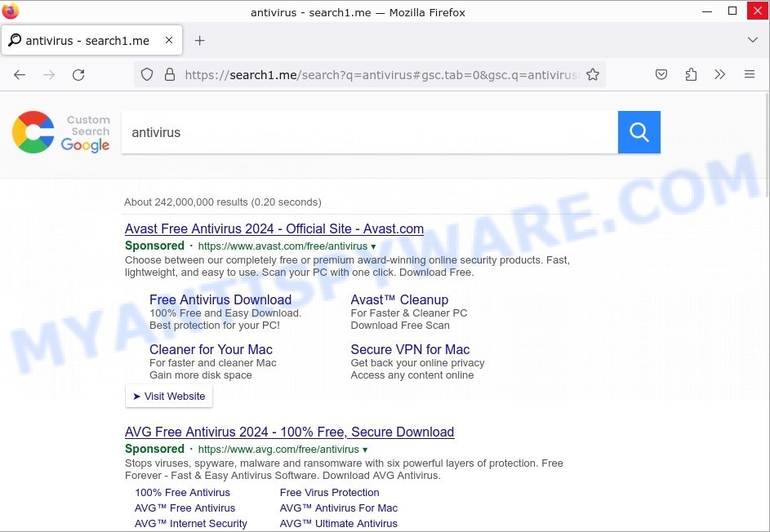This screenshot has height=532, width=770.
Task: Open the AVG Free Antivirus sitelink
Action: point(185,508)
